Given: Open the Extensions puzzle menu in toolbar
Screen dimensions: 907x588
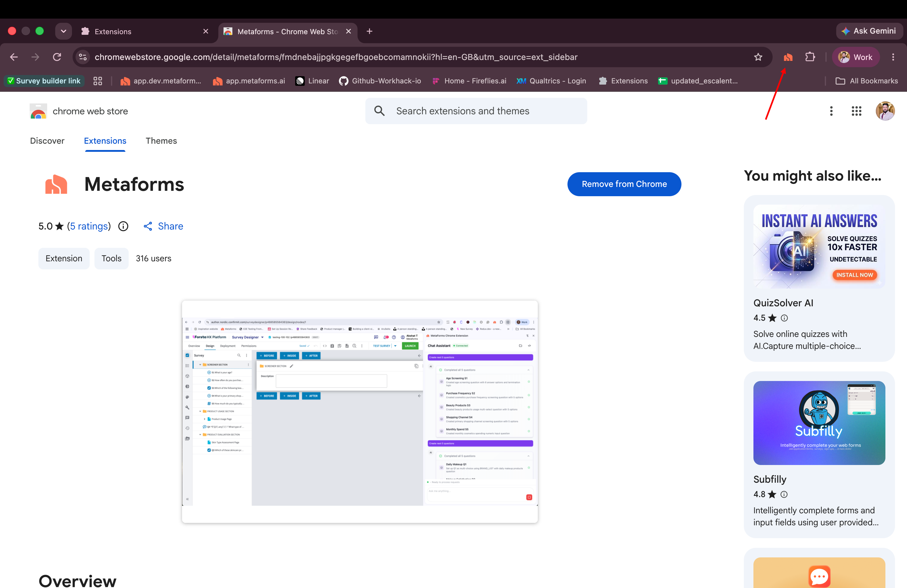Looking at the screenshot, I should pyautogui.click(x=810, y=57).
